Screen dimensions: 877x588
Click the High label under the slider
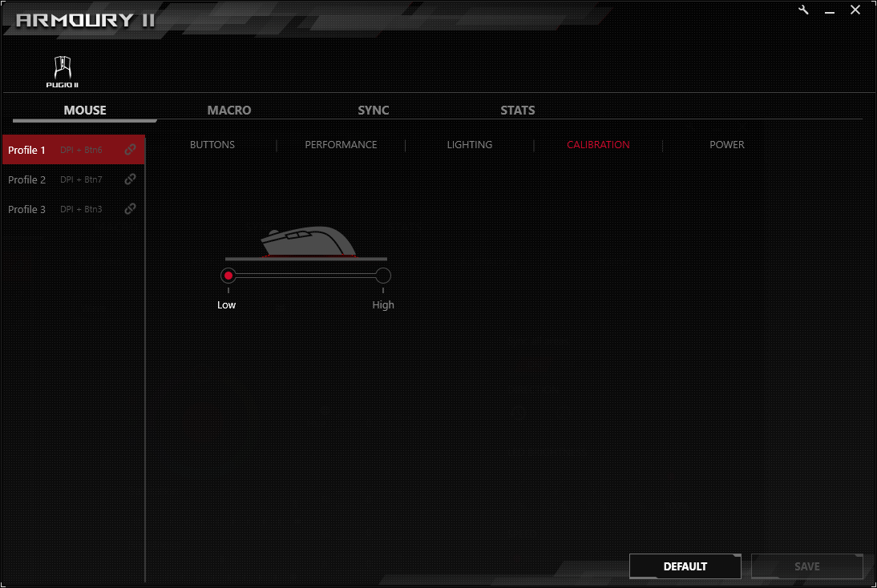pos(383,305)
